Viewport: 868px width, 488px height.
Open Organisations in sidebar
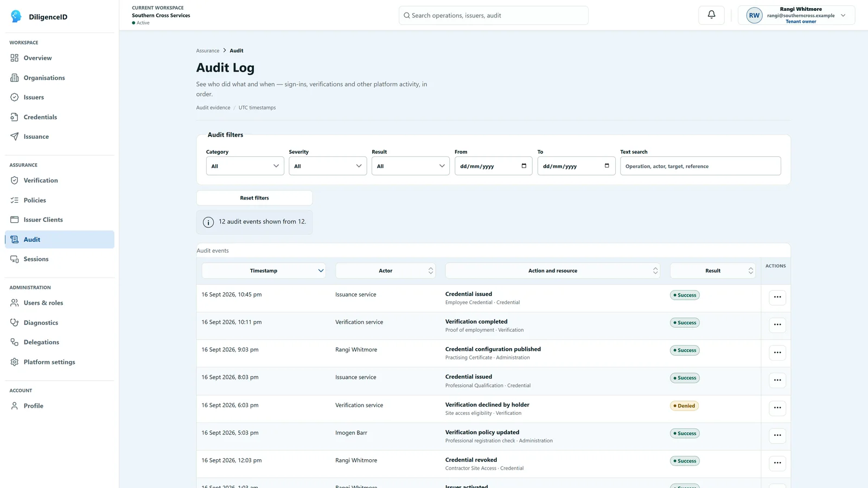60,78
